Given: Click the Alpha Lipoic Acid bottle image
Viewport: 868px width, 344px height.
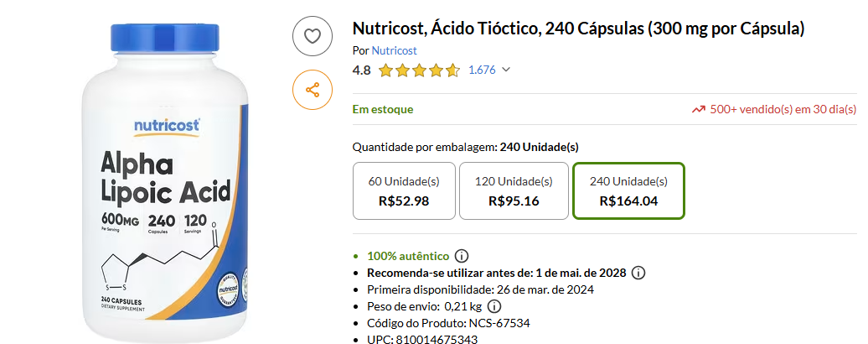Looking at the screenshot, I should point(168,180).
